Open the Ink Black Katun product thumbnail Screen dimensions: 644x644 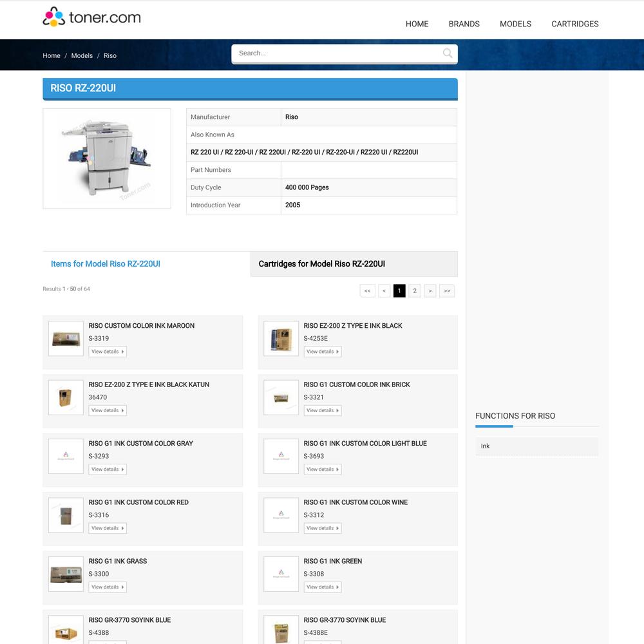tap(66, 397)
